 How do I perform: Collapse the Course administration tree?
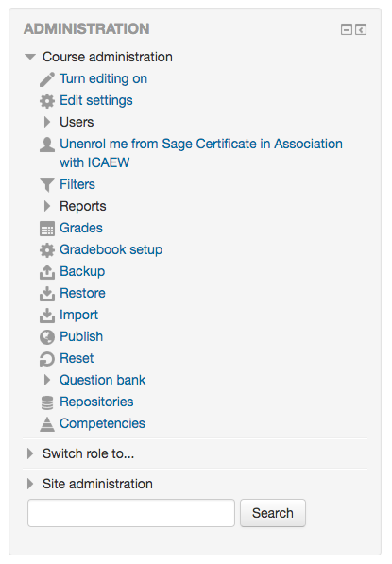[30, 57]
